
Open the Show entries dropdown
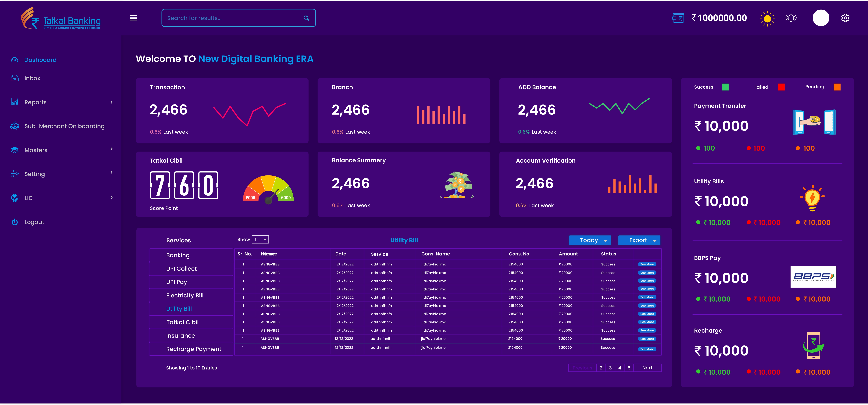coord(260,240)
